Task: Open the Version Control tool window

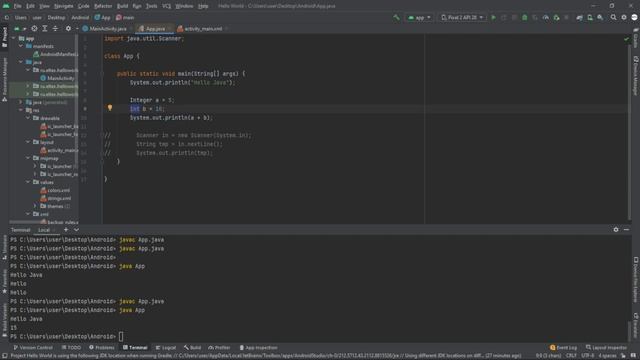Action: point(33,347)
